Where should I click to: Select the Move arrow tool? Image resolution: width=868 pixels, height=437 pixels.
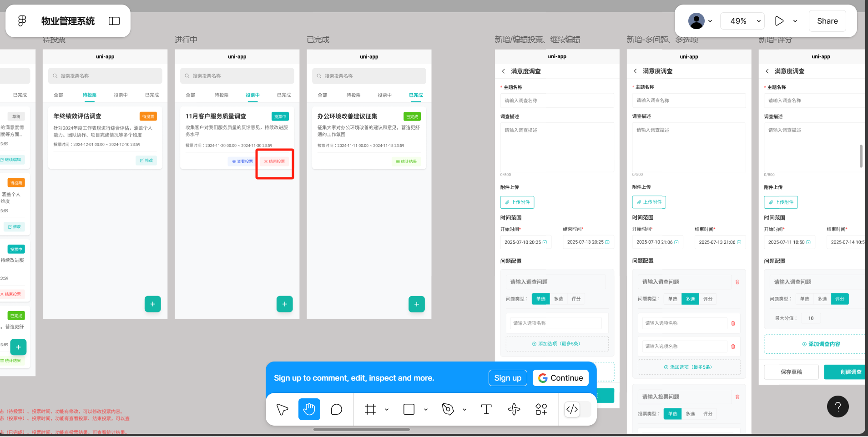pyautogui.click(x=282, y=409)
